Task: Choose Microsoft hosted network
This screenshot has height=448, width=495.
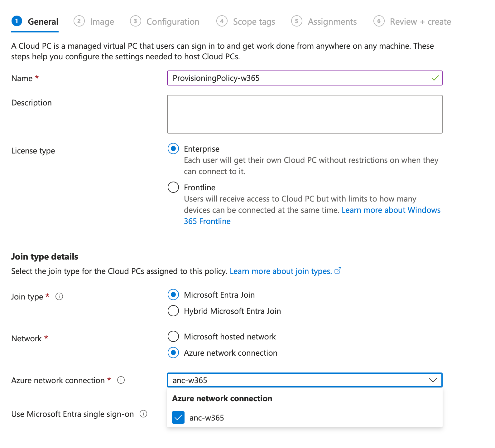Action: tap(173, 336)
